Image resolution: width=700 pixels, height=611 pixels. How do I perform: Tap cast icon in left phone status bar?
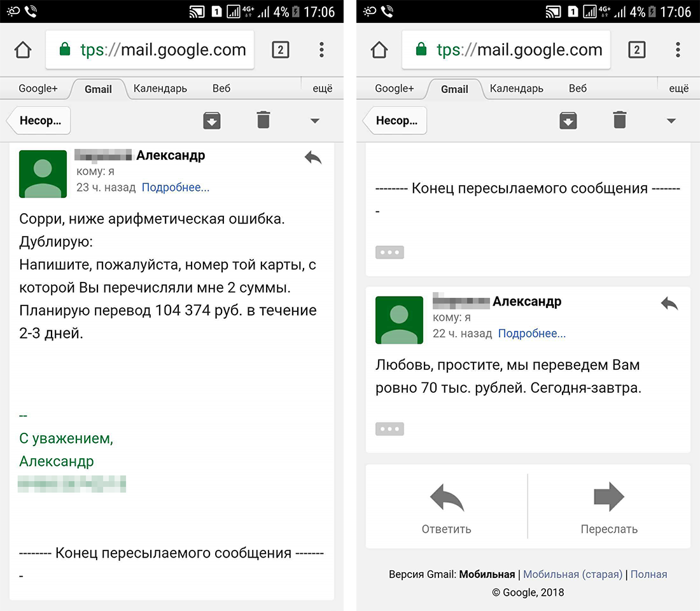(197, 11)
